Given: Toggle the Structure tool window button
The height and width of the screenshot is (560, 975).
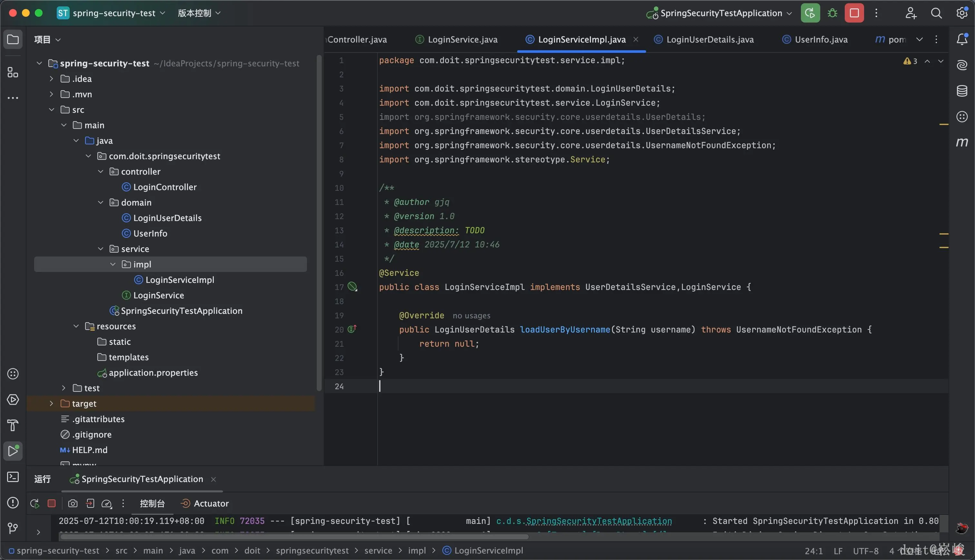Looking at the screenshot, I should coord(13,72).
